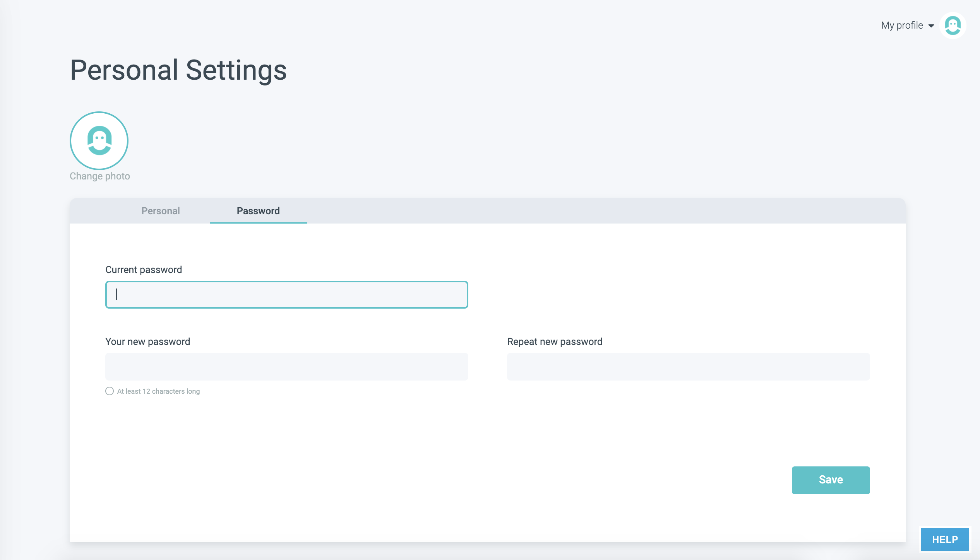Viewport: 980px width, 560px height.
Task: Click the teal underline beneath Password tab
Action: [258, 223]
